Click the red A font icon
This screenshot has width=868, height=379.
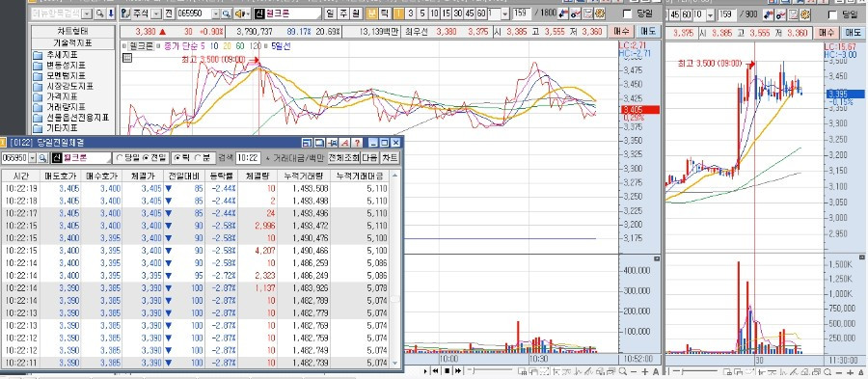point(344,143)
